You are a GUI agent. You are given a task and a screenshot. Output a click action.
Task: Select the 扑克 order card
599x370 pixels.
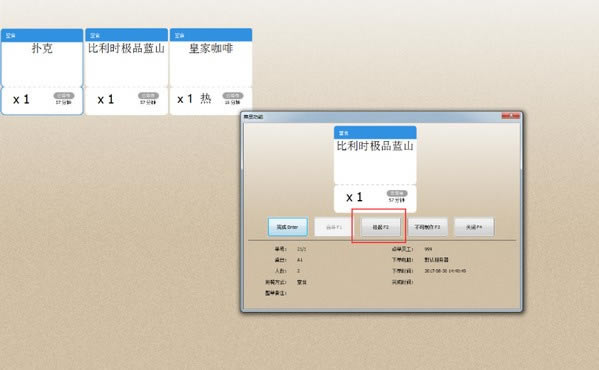click(x=42, y=71)
